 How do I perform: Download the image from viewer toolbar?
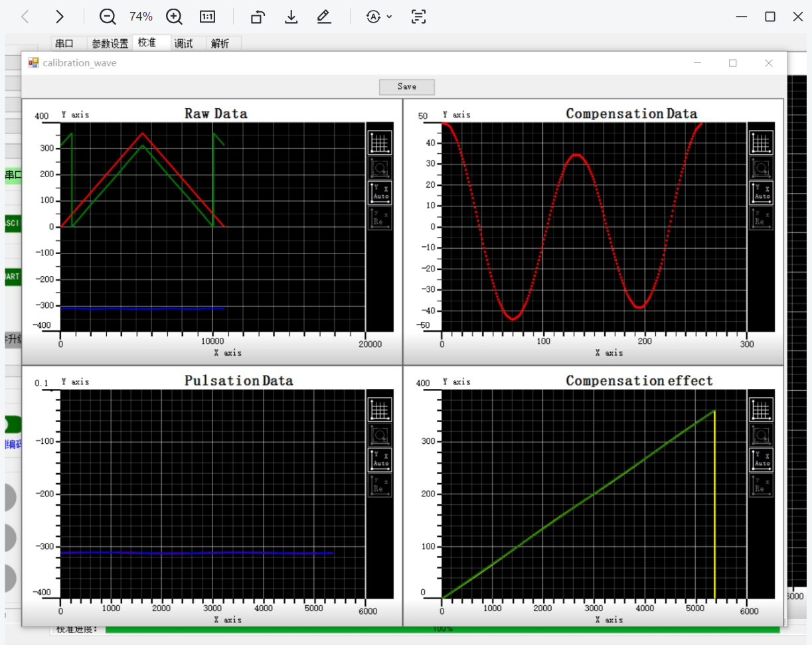pyautogui.click(x=291, y=17)
